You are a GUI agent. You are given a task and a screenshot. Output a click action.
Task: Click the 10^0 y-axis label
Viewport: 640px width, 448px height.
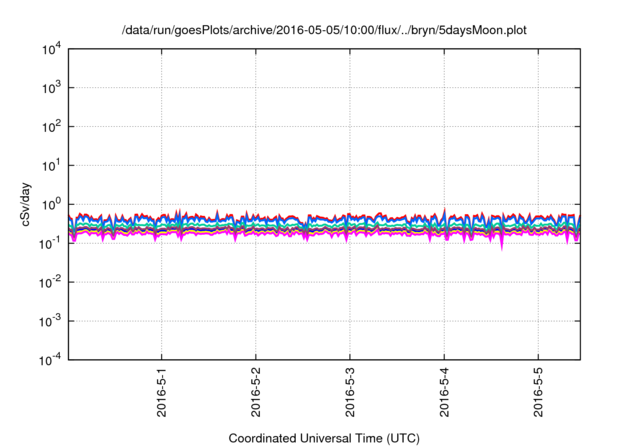52,204
